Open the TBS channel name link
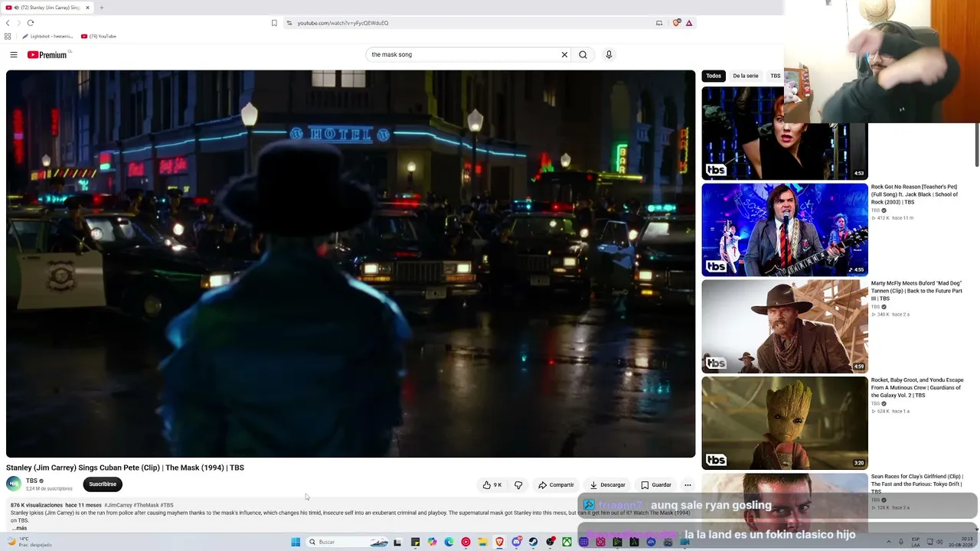Viewport: 980px width, 551px height. tap(31, 481)
